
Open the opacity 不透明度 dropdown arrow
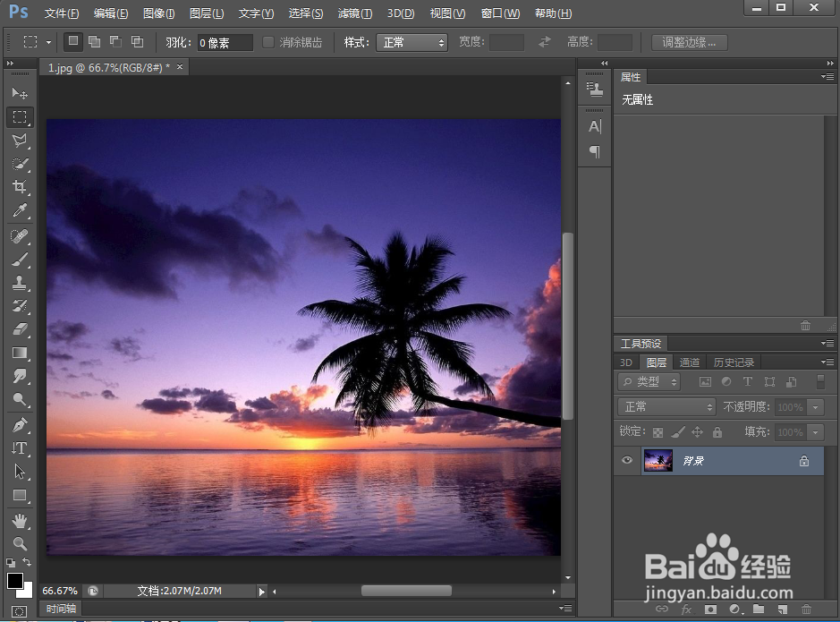click(x=815, y=407)
